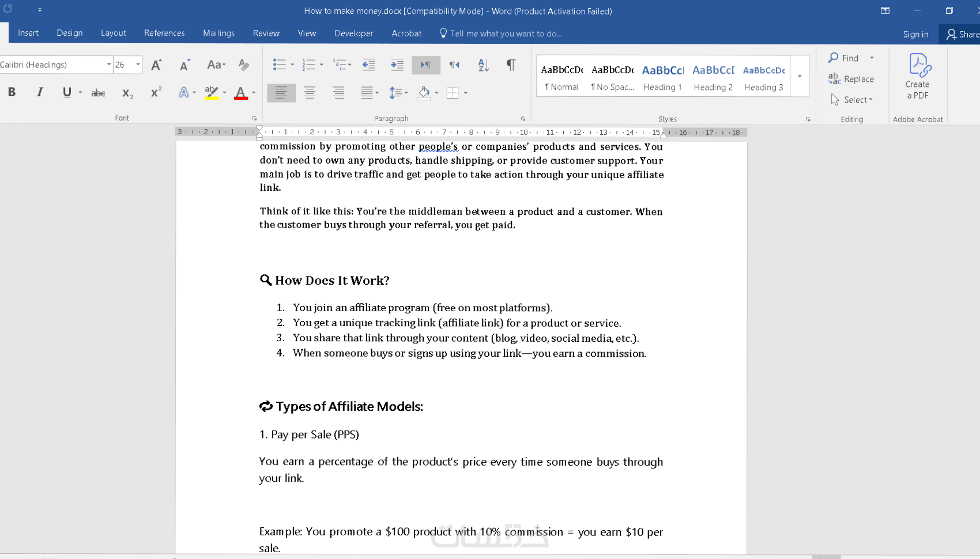Open the Find dropdown arrow
Image resolution: width=980 pixels, height=559 pixels.
[872, 58]
